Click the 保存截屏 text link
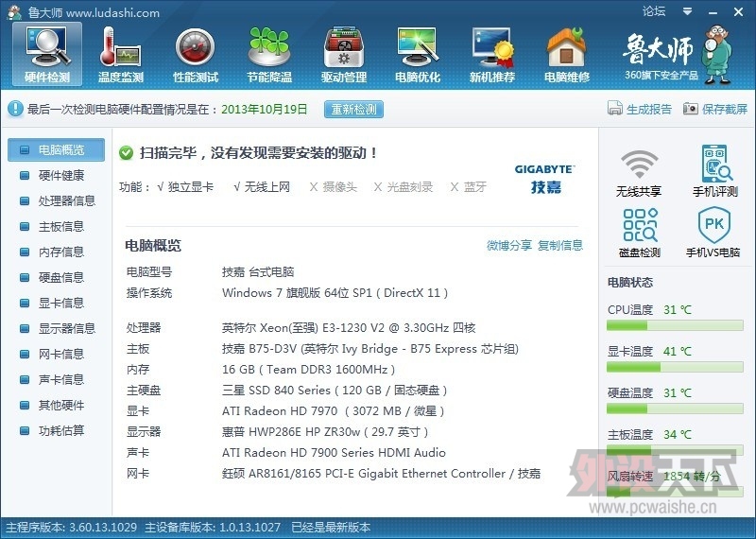This screenshot has width=756, height=539. 725,109
